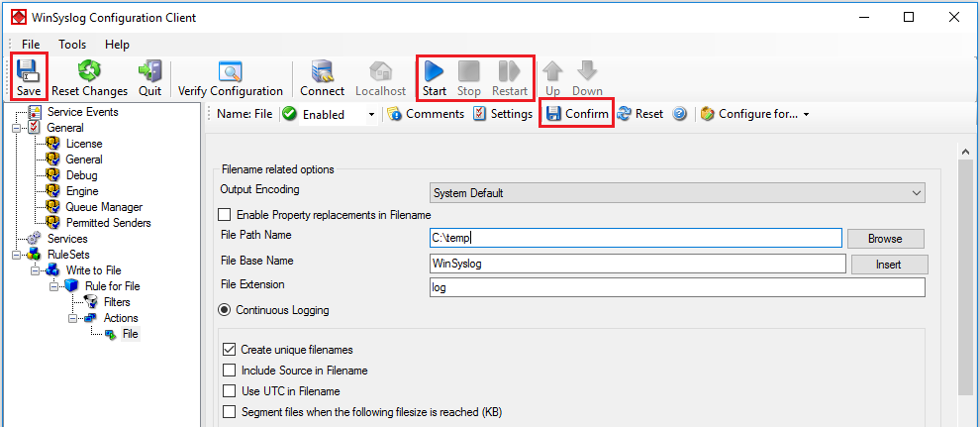Select Filters under Rule for File

click(x=117, y=302)
